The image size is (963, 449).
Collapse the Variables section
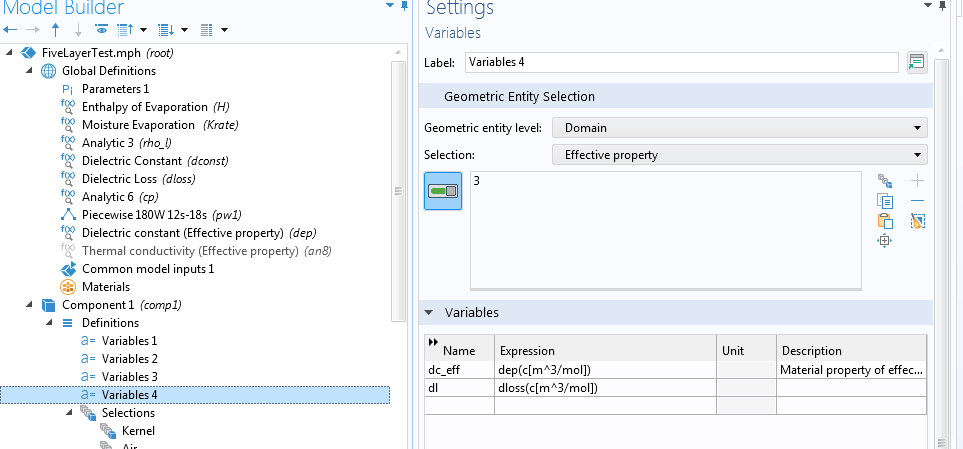[429, 313]
